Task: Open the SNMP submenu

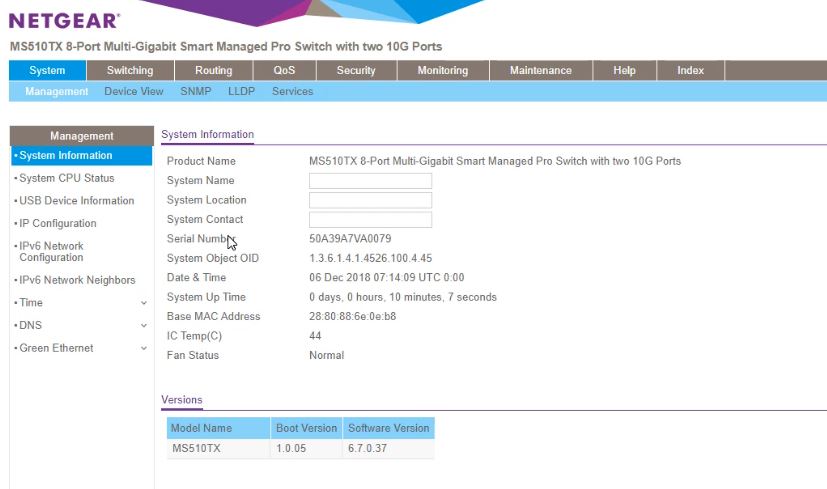Action: (x=196, y=91)
